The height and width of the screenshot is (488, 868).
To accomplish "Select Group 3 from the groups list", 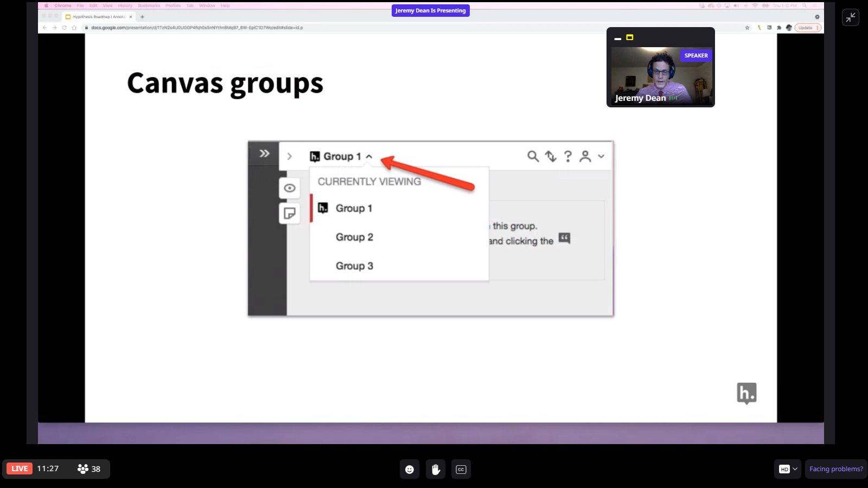I will pyautogui.click(x=354, y=266).
